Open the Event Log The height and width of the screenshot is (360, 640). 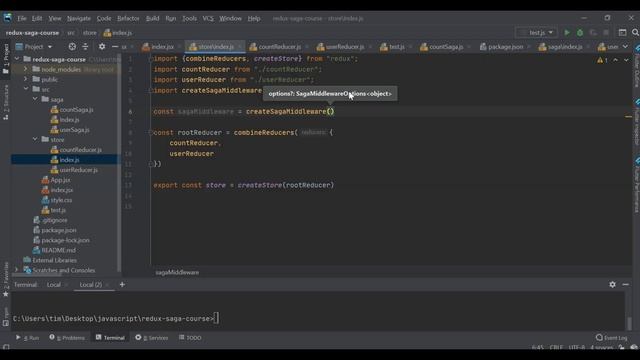[611, 338]
